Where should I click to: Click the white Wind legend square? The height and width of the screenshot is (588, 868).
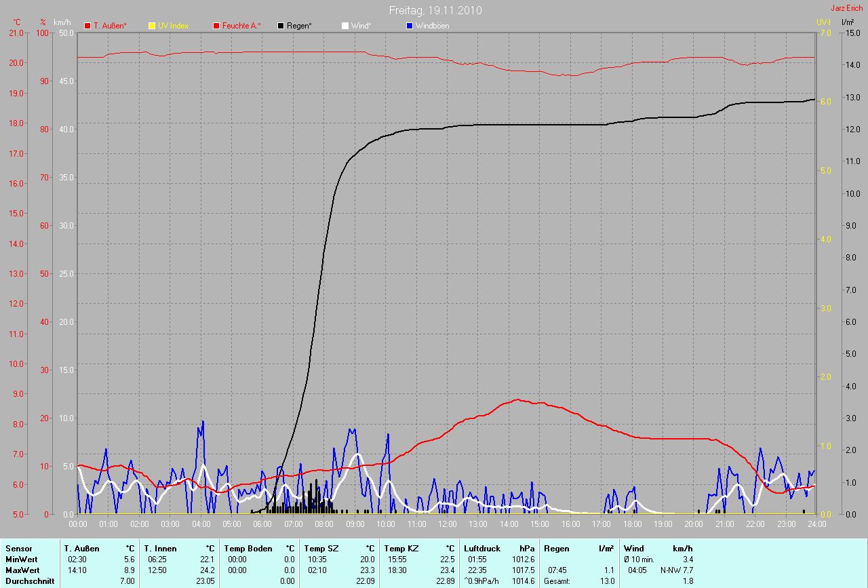tap(345, 26)
